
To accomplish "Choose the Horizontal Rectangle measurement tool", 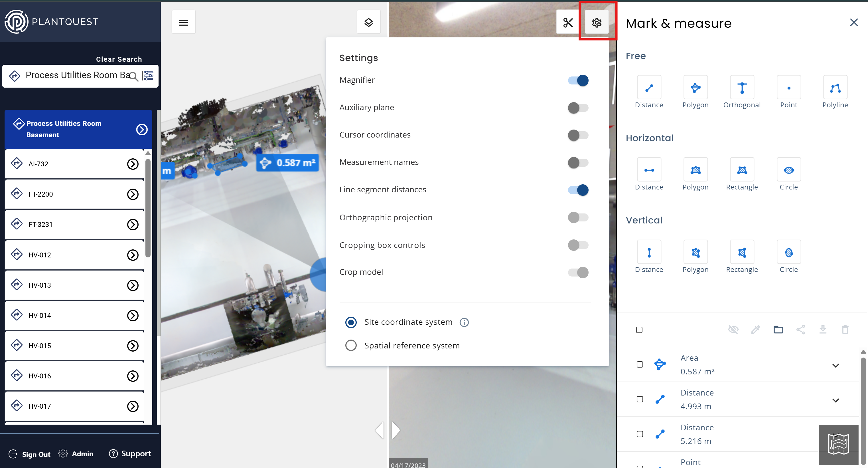I will pos(742,170).
